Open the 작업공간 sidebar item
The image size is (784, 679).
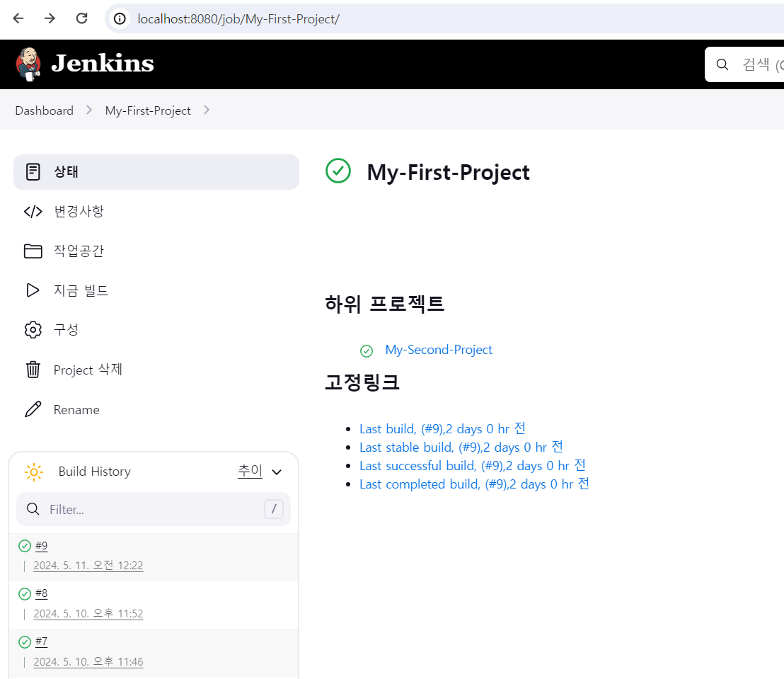coord(156,251)
